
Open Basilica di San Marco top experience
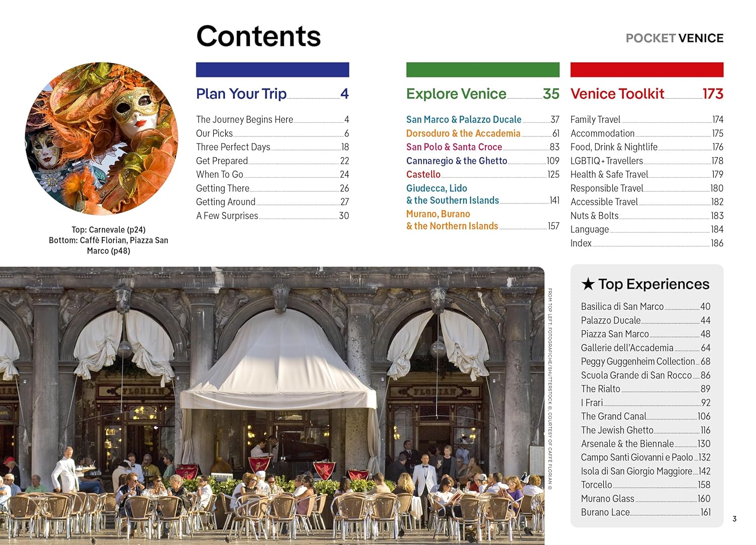click(x=646, y=306)
